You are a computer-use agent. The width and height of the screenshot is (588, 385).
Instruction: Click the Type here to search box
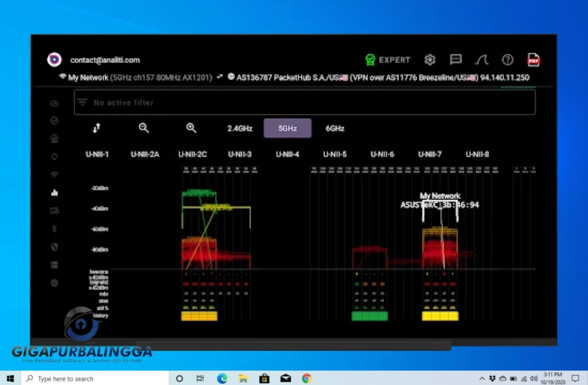pyautogui.click(x=95, y=378)
